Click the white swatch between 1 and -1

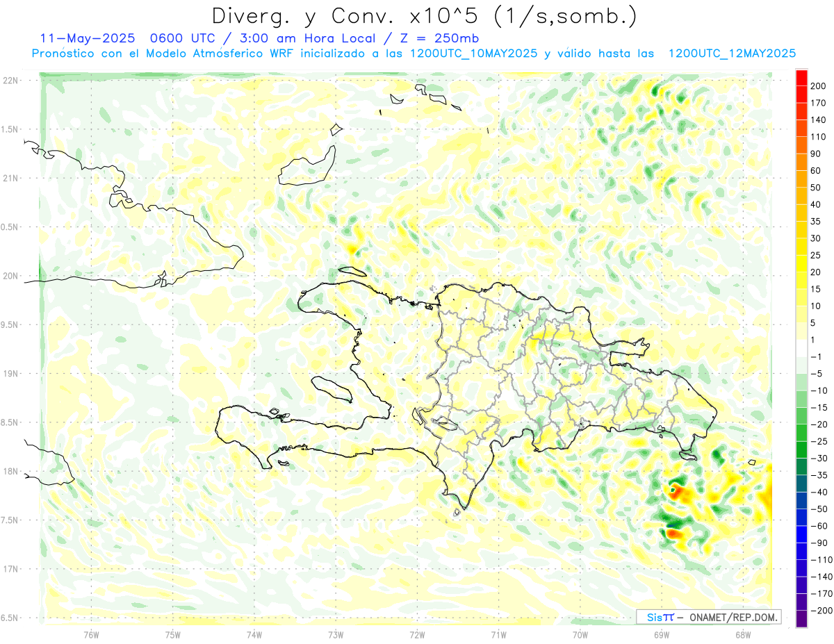(801, 348)
